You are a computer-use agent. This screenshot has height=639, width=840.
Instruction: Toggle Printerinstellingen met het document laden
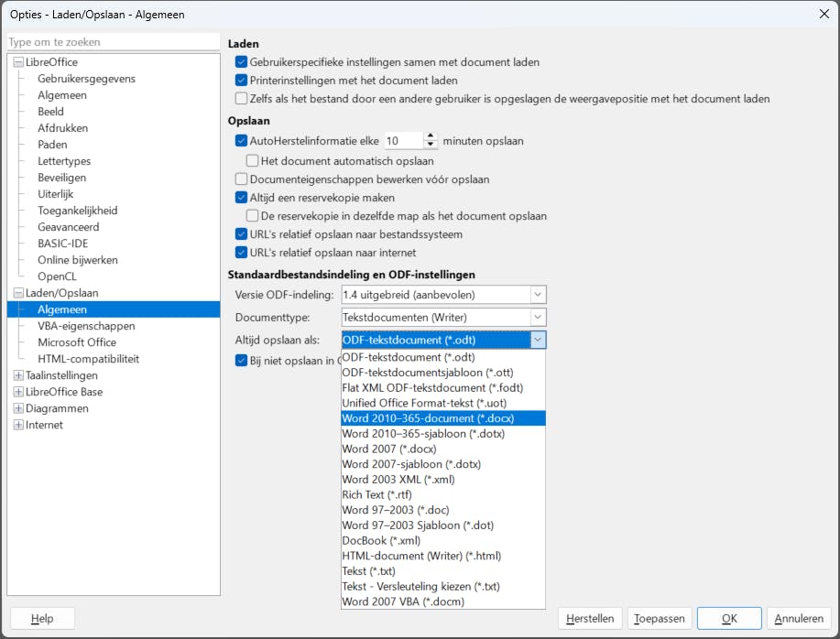click(x=242, y=81)
